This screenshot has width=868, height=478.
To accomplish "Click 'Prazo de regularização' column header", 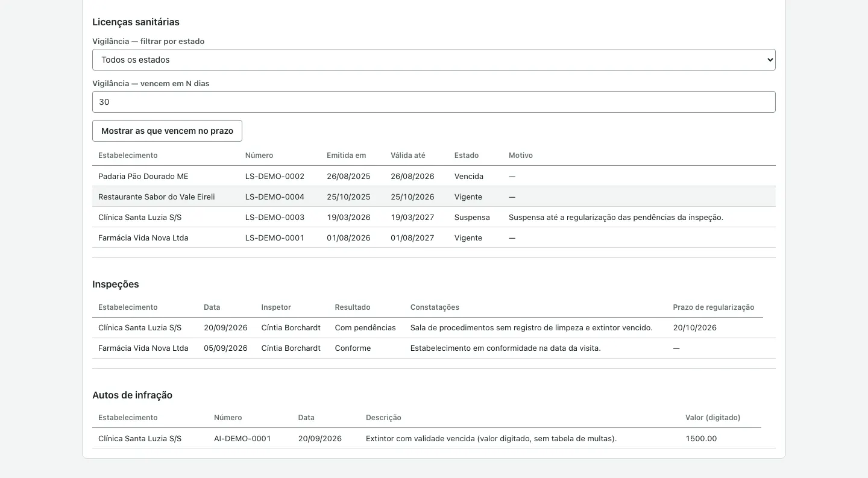I will tap(713, 307).
